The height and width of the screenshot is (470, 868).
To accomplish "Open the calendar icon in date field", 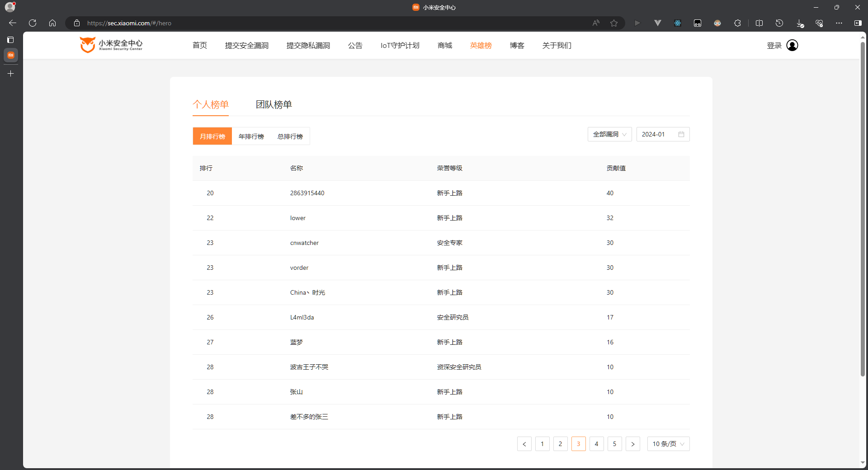I will point(681,134).
